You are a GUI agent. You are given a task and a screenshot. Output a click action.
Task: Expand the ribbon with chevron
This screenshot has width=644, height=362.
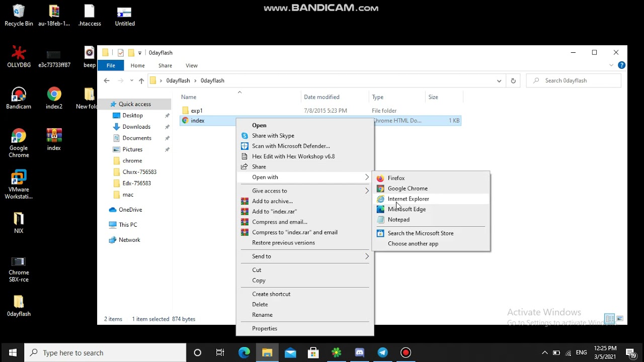611,65
